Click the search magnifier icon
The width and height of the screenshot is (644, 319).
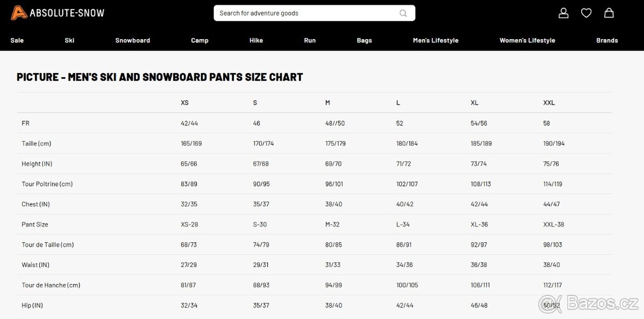403,13
